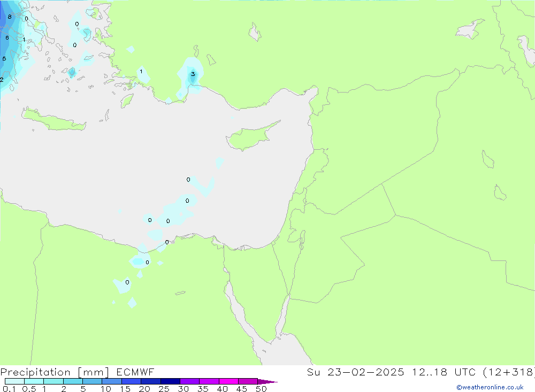Viewport: 535px width, 392px height.
Task: Click the island of Crete on the map
Action: pyautogui.click(x=54, y=119)
